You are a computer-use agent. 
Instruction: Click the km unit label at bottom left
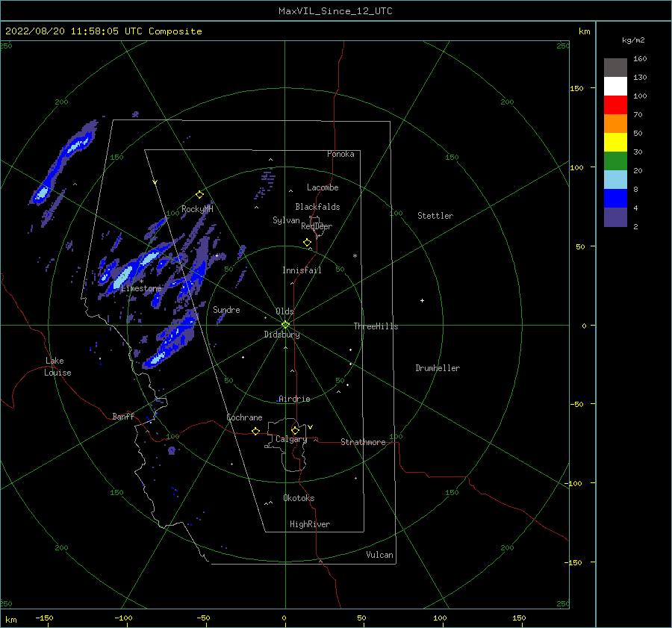click(x=10, y=620)
